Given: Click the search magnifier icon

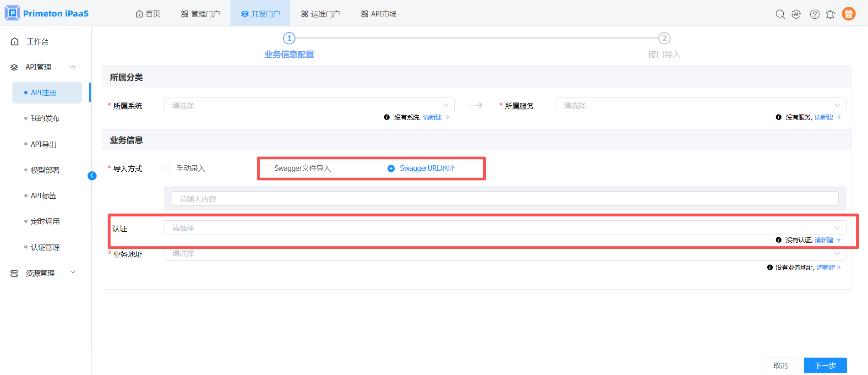Looking at the screenshot, I should 780,14.
